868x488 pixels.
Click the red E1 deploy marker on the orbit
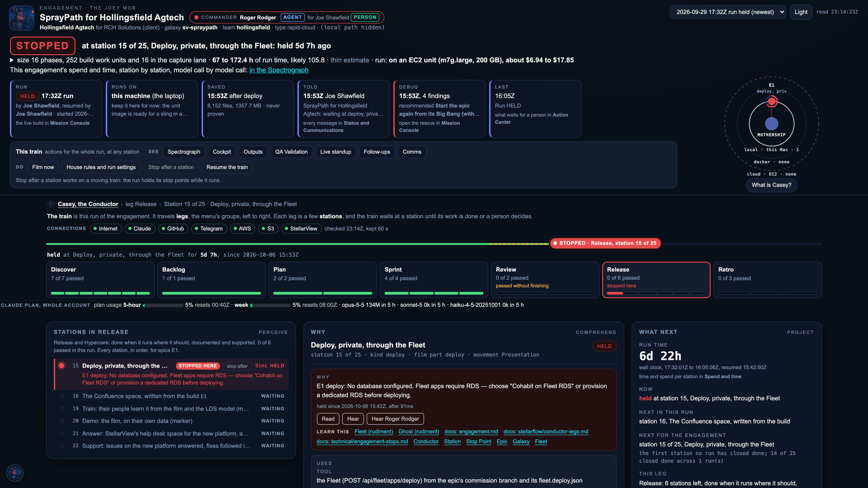coord(772,101)
